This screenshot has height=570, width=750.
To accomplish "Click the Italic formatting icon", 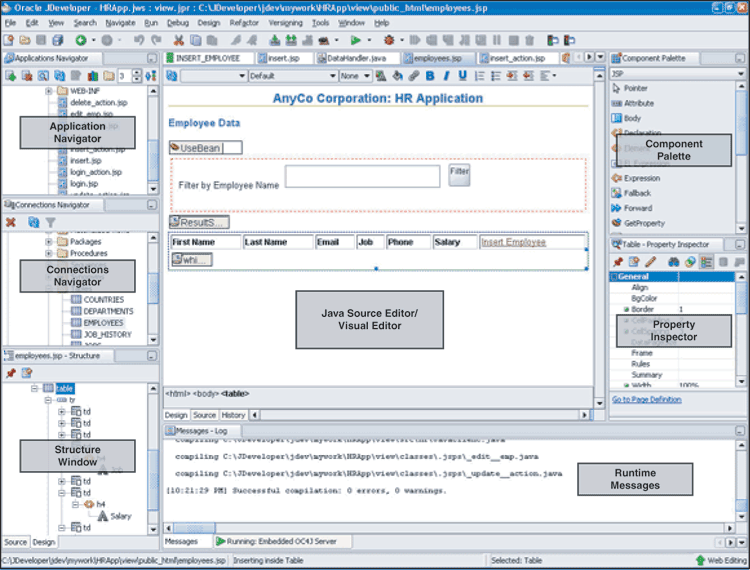I will coord(446,76).
